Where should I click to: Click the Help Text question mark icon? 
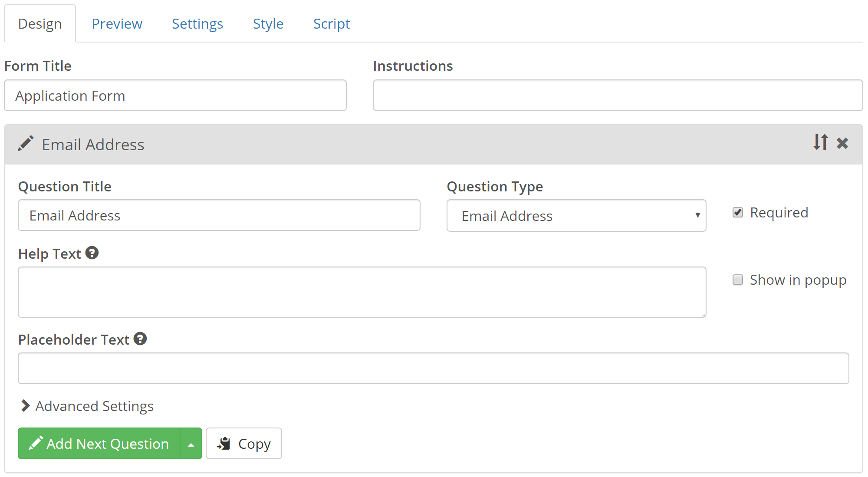tap(92, 253)
